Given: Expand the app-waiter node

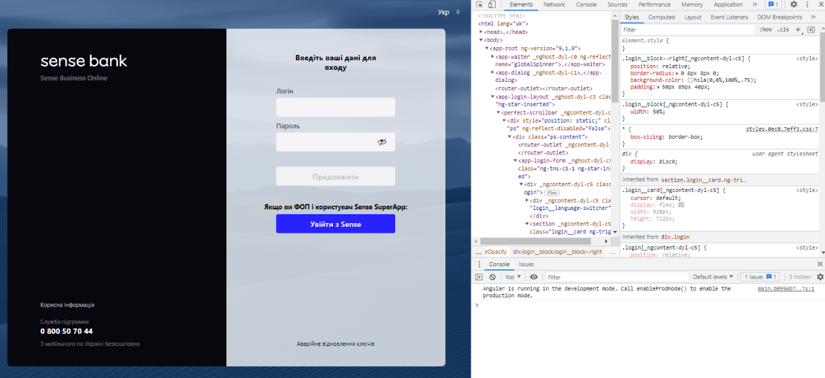Looking at the screenshot, I should 492,56.
